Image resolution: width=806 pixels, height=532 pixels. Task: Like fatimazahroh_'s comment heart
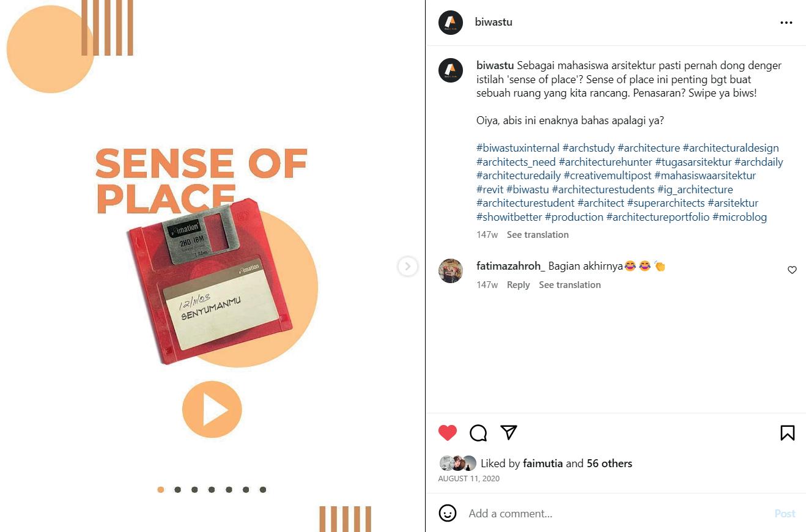click(x=792, y=270)
